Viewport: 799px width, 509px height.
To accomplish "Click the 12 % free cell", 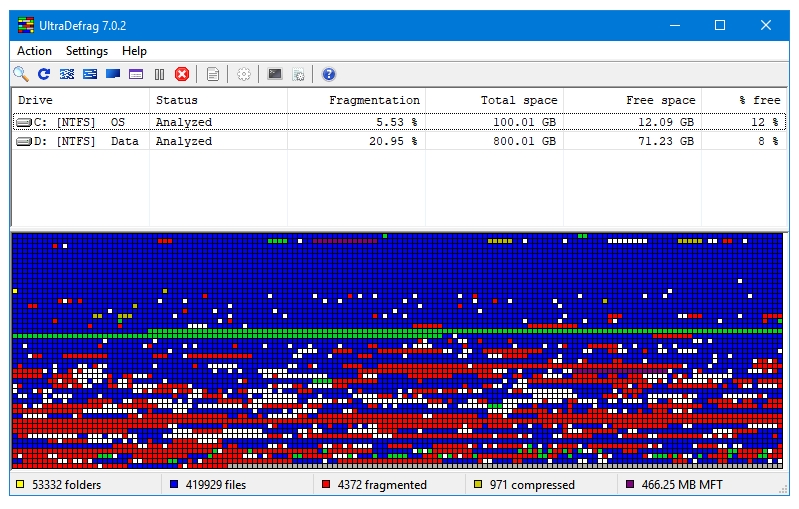I will [x=764, y=122].
